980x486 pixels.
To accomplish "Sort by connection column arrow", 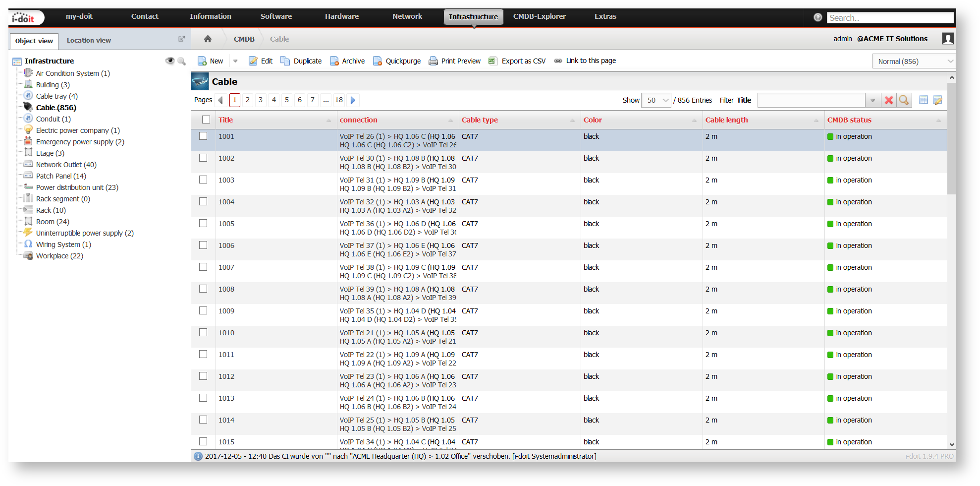I will (450, 121).
